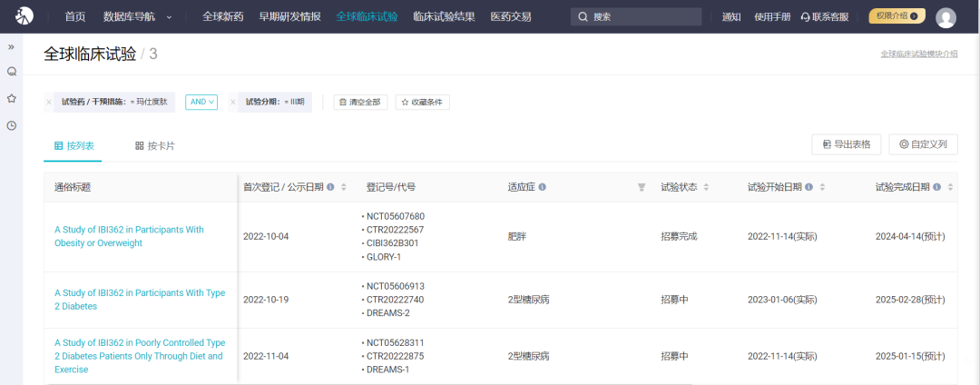Click info icon beside 首次登记 / 公示日期
The height and width of the screenshot is (385, 980).
click(x=330, y=187)
